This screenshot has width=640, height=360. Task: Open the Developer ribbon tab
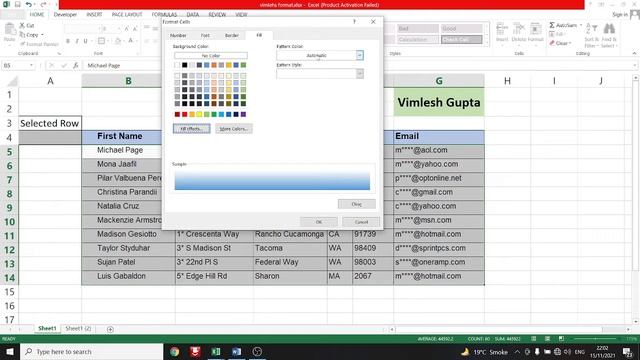(x=65, y=14)
